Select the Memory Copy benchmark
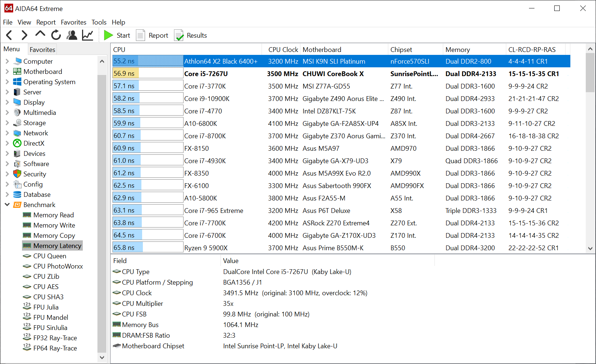This screenshot has width=596, height=364. tap(54, 235)
